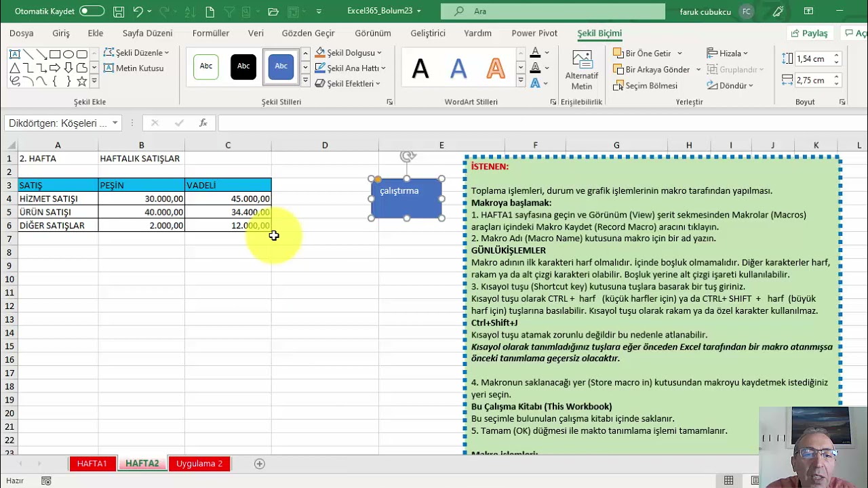
Task: Apply the blue Abc shape style
Action: point(281,66)
